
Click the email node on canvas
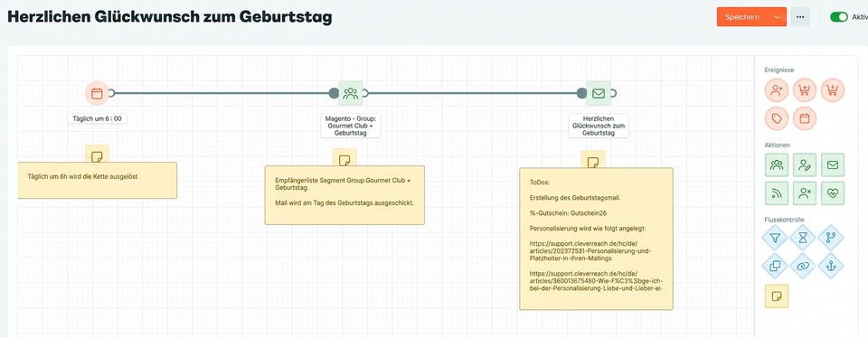(x=599, y=93)
